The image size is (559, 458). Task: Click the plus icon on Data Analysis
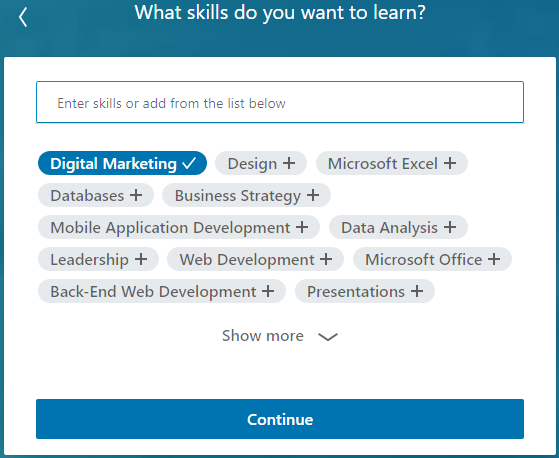tap(450, 227)
